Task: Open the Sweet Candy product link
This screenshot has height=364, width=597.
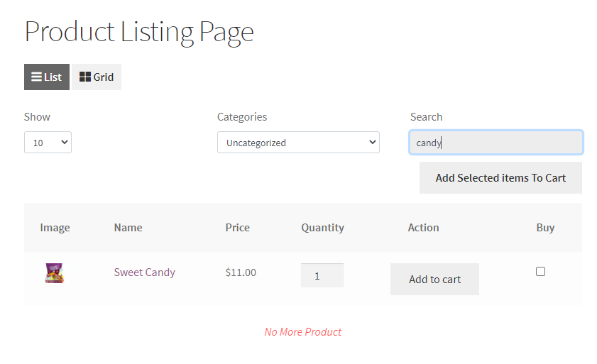Action: (144, 272)
